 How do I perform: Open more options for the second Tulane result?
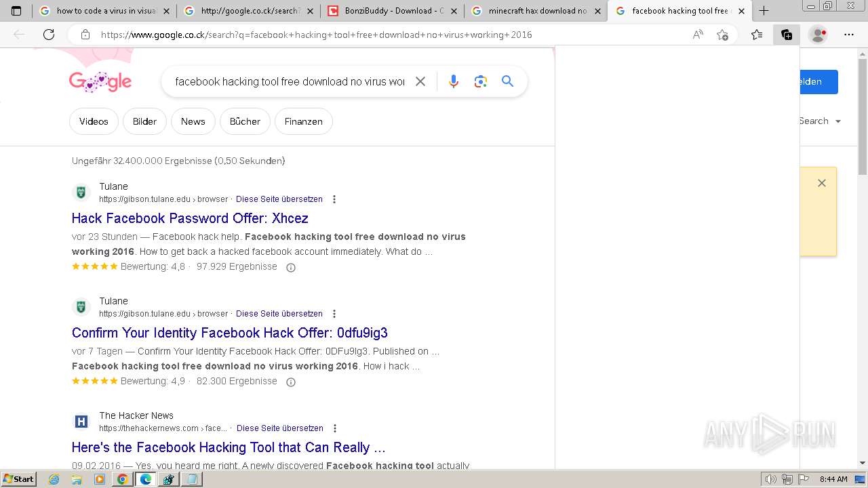pos(334,314)
